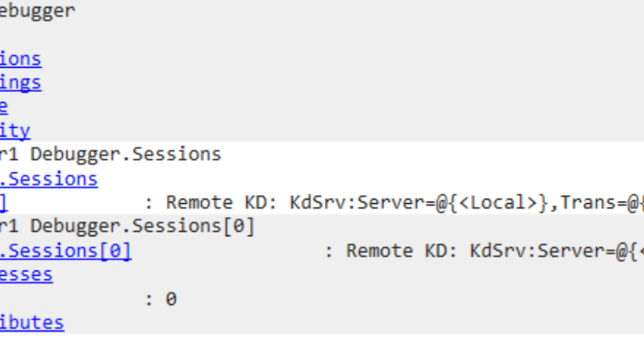This screenshot has width=644, height=338.
Task: Open the ".Sessions" link in the white row
Action: 49,179
